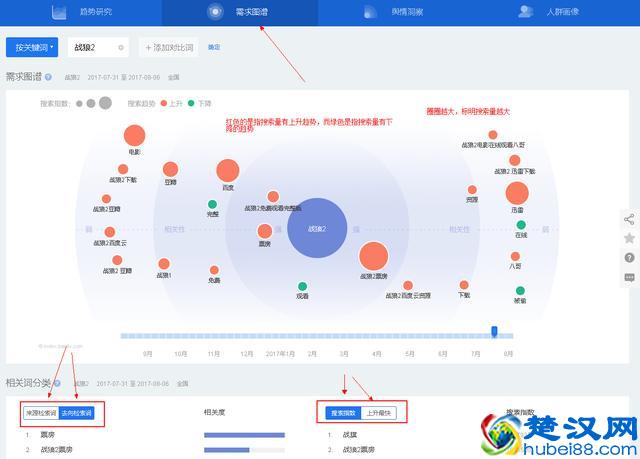Open the help icon beside 相关词分类 heading
The width and height of the screenshot is (640, 459).
[57, 383]
